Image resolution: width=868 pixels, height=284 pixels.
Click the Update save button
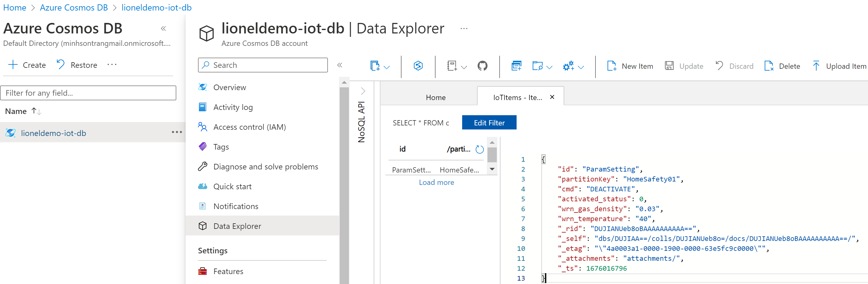tap(684, 66)
